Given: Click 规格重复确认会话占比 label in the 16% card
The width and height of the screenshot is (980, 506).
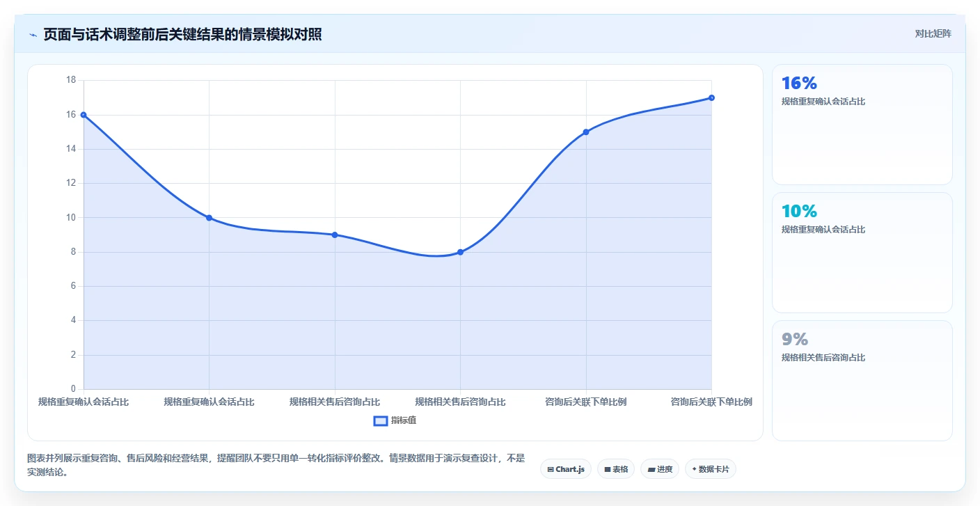Looking at the screenshot, I should point(823,102).
